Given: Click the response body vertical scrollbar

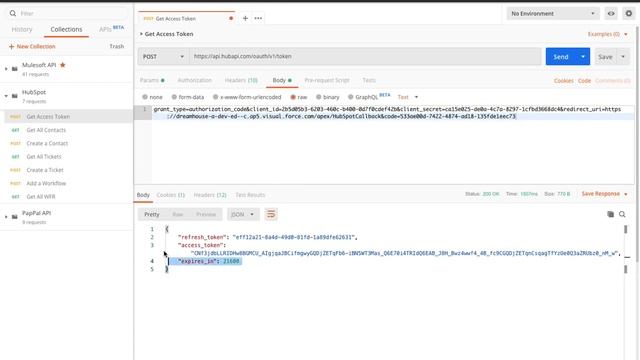Looking at the screenshot, I should click(x=625, y=249).
